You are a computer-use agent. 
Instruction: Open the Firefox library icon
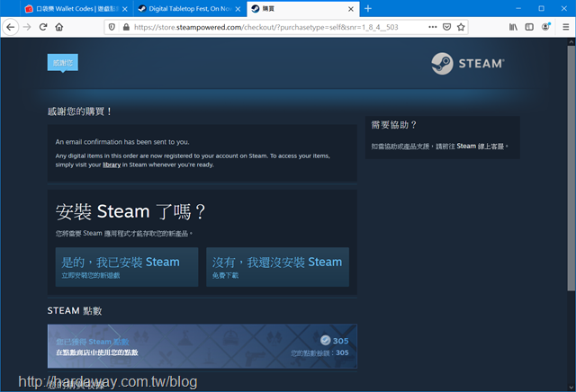(x=513, y=27)
